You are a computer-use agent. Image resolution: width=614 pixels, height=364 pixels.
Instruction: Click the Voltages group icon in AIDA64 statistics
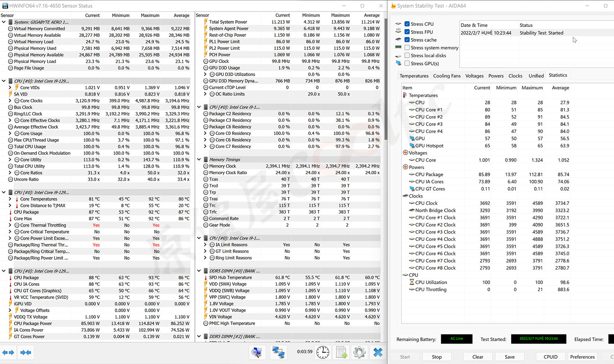(x=405, y=153)
